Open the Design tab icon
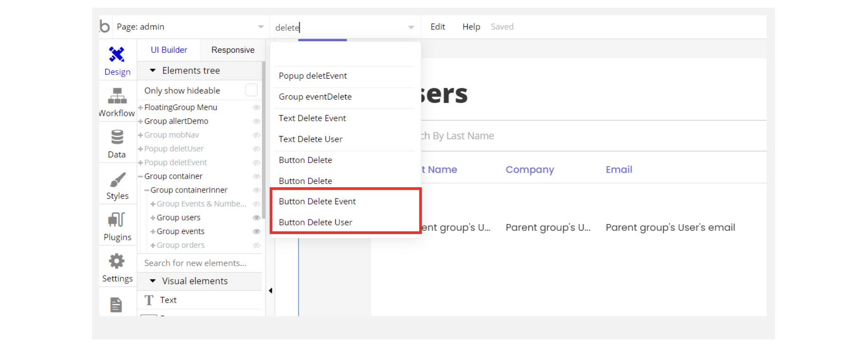Image resolution: width=868 pixels, height=345 pixels. click(x=117, y=55)
